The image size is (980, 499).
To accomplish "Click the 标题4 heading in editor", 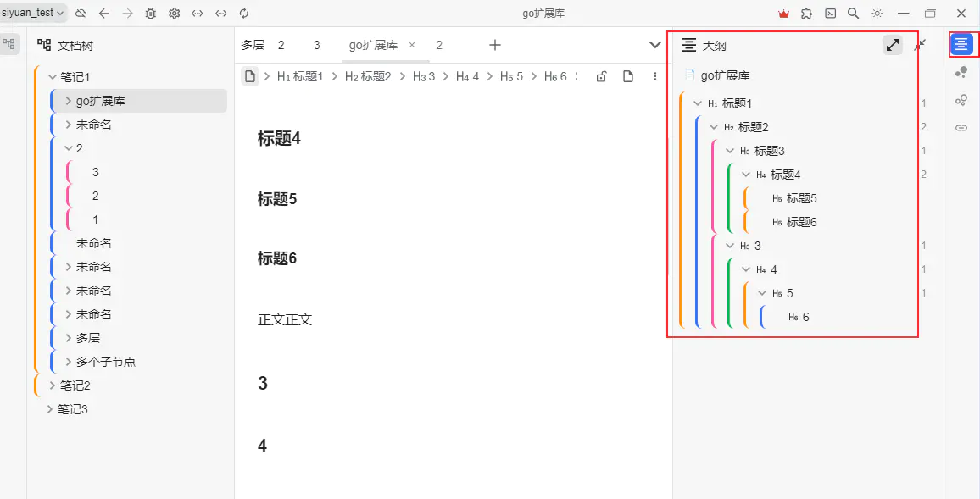I will pyautogui.click(x=279, y=139).
